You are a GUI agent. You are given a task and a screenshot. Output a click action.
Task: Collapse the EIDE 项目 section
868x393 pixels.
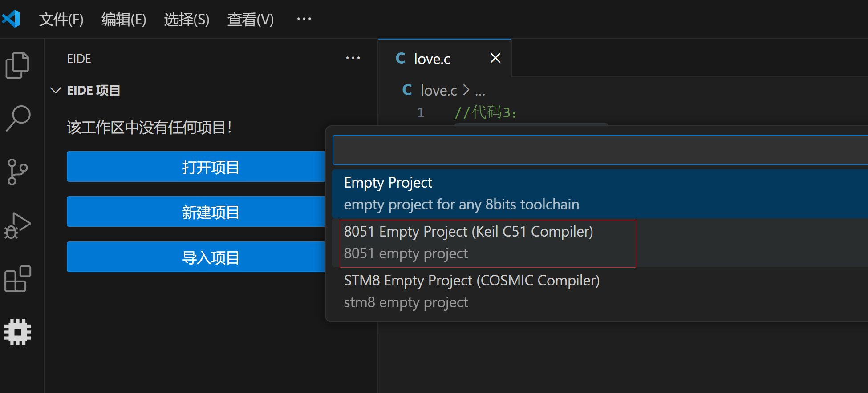tap(56, 90)
